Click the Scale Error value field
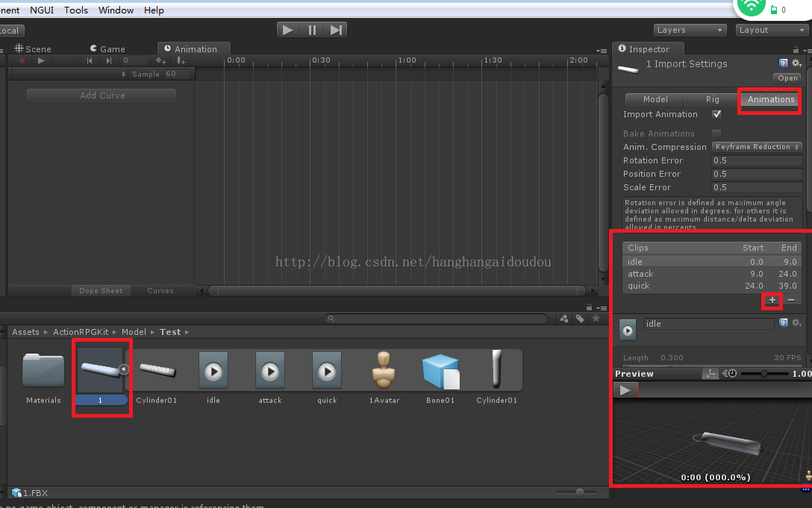This screenshot has width=812, height=508. pyautogui.click(x=757, y=187)
